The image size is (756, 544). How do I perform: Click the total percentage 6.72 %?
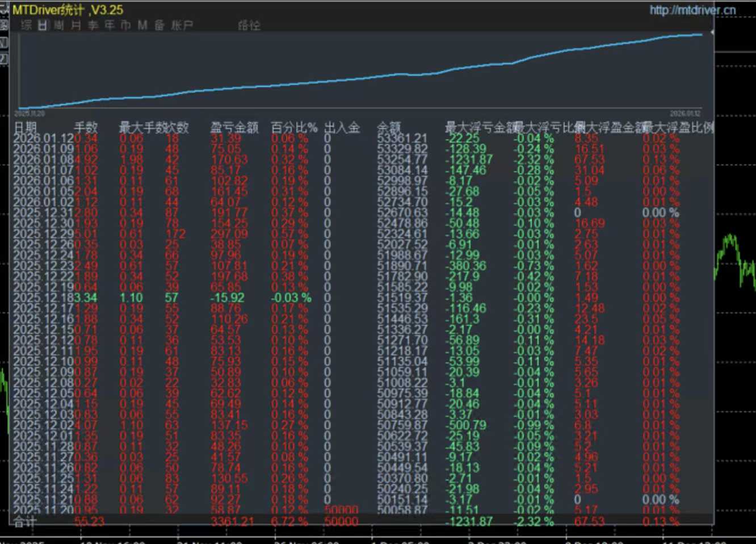[x=289, y=521]
